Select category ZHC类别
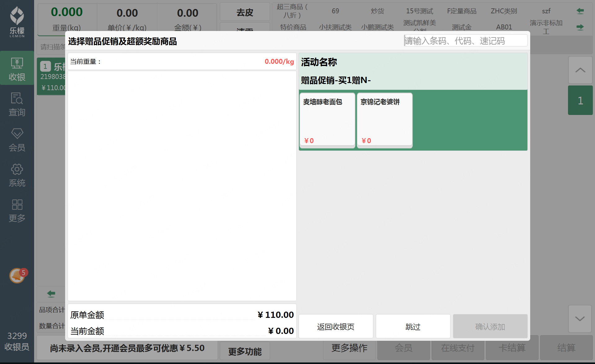Viewport: 595px width, 364px height. [504, 11]
